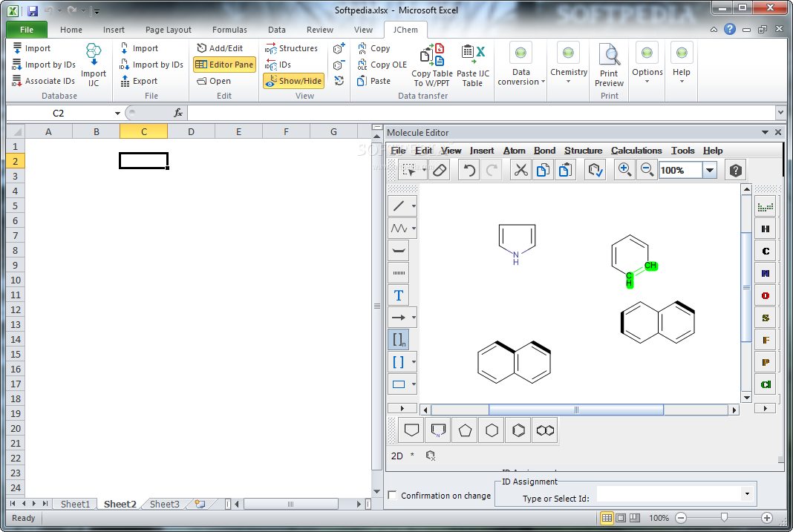Image resolution: width=793 pixels, height=532 pixels.
Task: Click Export in File group
Action: pos(139,81)
